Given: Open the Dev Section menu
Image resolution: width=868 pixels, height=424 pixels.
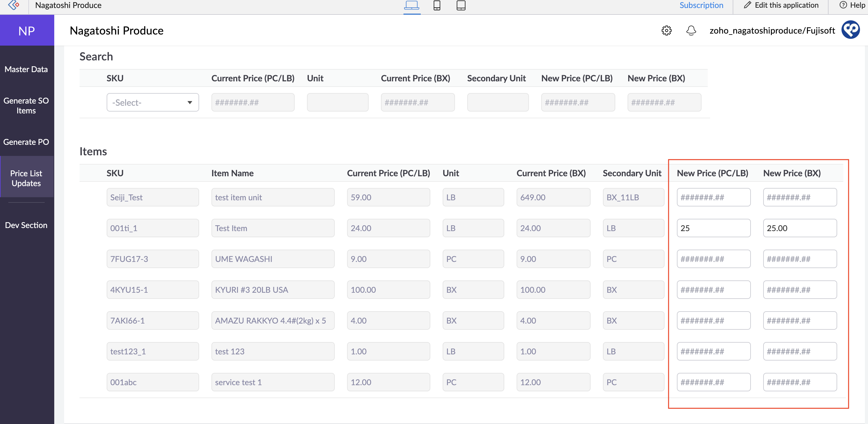Looking at the screenshot, I should pyautogui.click(x=26, y=225).
